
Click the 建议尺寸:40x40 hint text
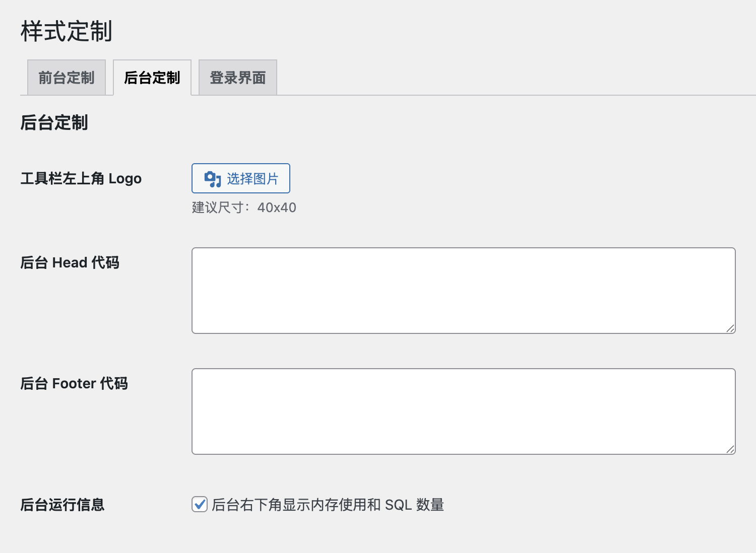click(244, 208)
